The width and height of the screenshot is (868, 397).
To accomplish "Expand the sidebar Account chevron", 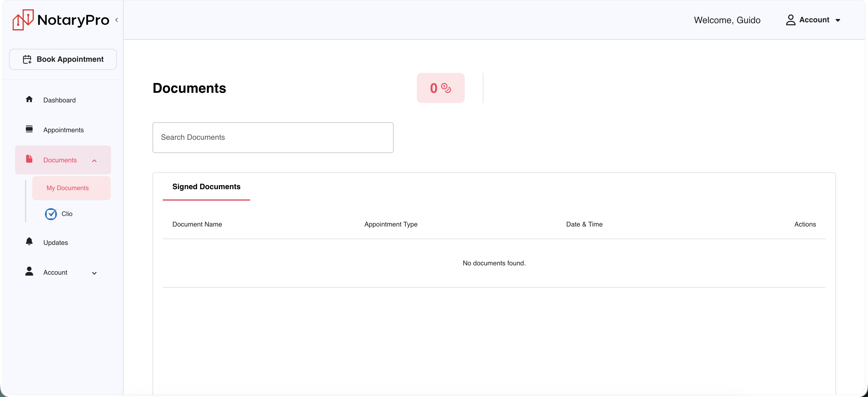I will pyautogui.click(x=94, y=273).
